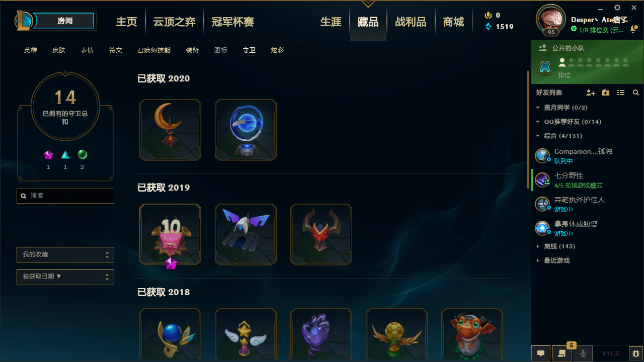The width and height of the screenshot is (644, 362).
Task: Collapse the 综合 (4/131) friends group
Action: 558,136
